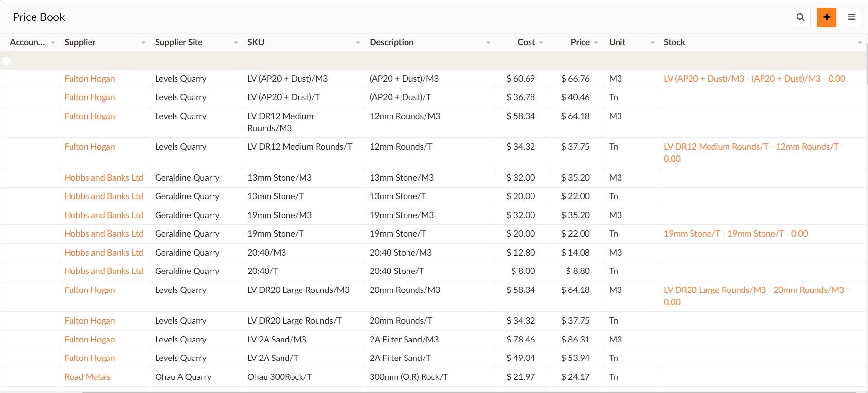868x393 pixels.
Task: Open the Description column dropdown arrow
Action: [x=488, y=43]
